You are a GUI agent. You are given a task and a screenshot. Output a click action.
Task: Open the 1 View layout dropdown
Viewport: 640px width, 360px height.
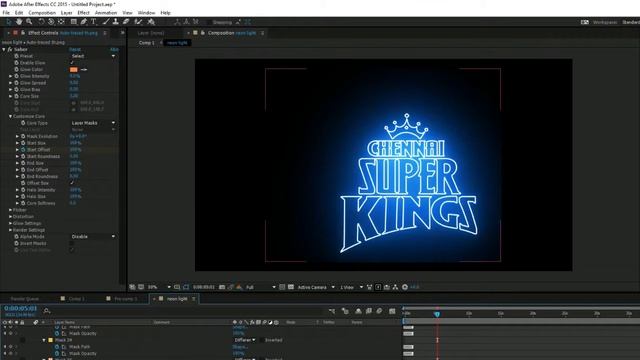click(x=351, y=287)
